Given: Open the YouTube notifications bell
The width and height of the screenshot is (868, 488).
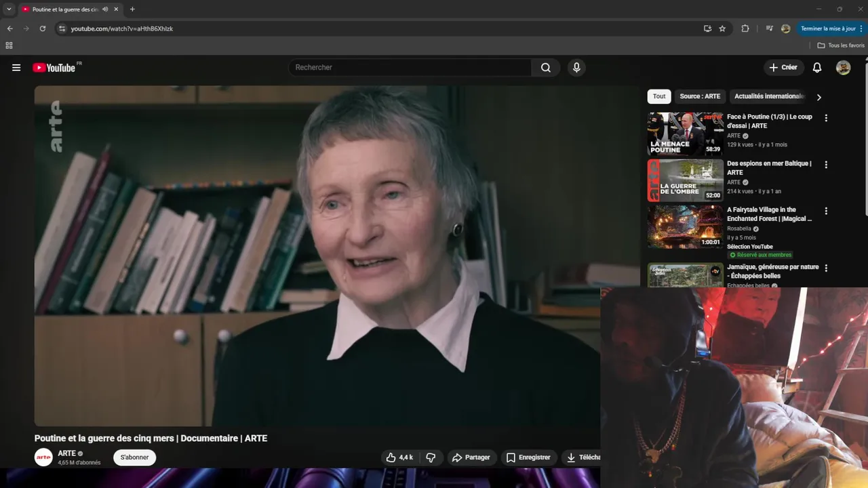Looking at the screenshot, I should tap(817, 68).
